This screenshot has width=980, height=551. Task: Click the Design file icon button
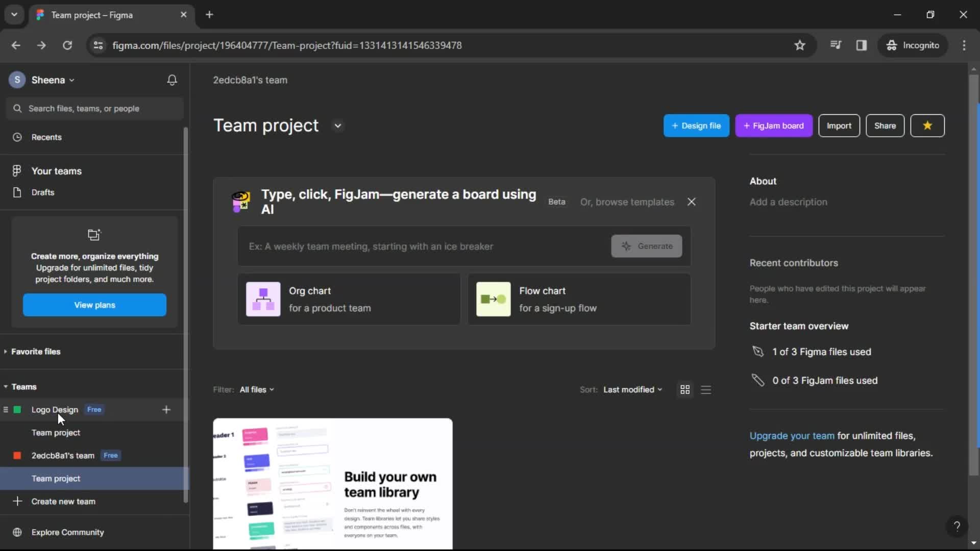pyautogui.click(x=697, y=126)
